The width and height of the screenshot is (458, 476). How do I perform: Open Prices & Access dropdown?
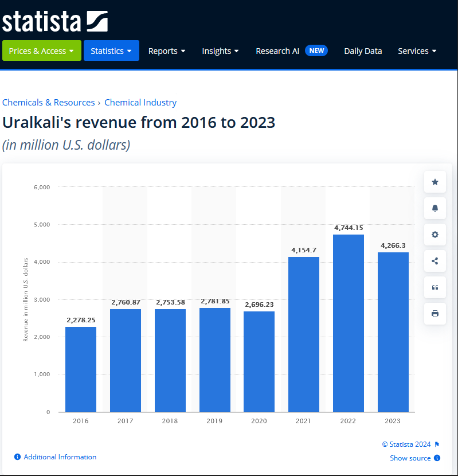click(42, 50)
